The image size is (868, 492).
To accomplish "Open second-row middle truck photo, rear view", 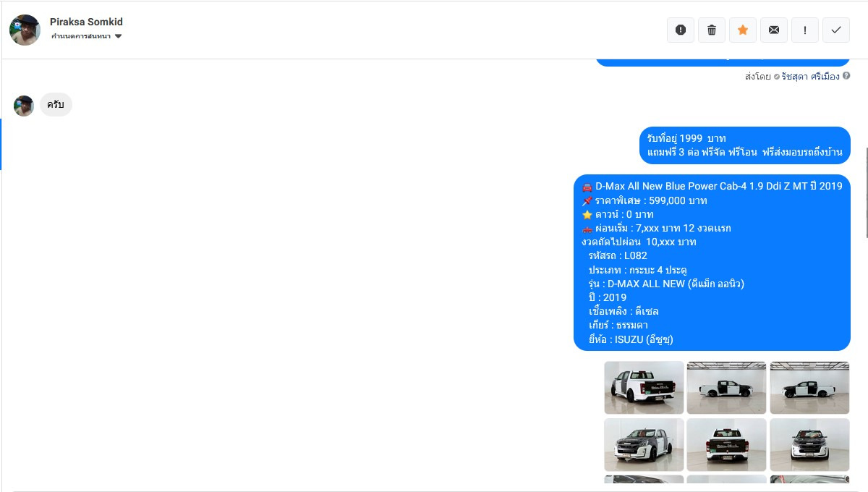I will (726, 445).
